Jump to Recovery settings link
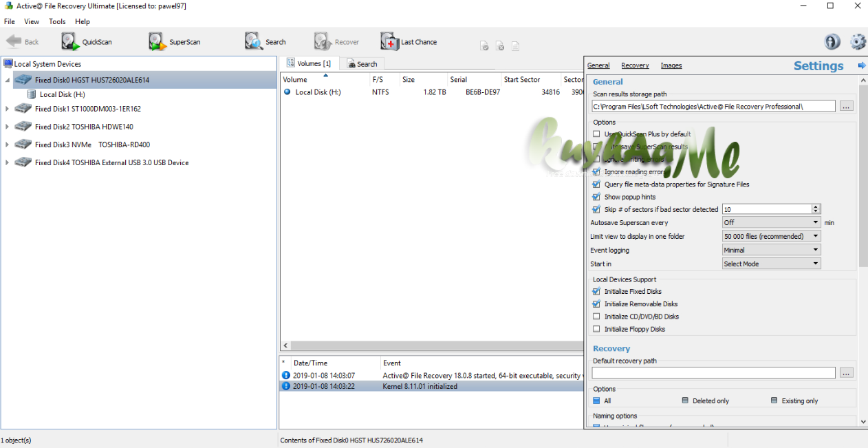 (635, 65)
